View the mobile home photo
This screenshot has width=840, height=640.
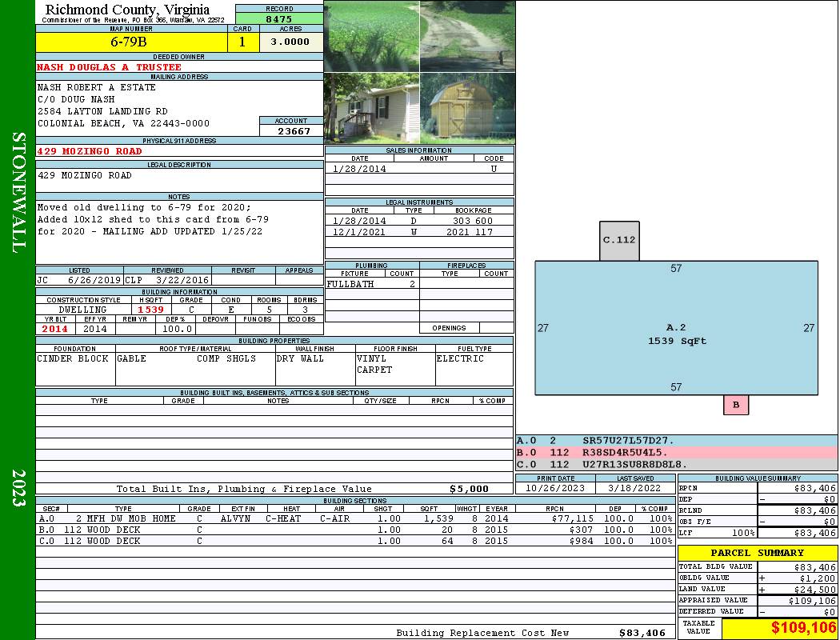click(x=371, y=108)
